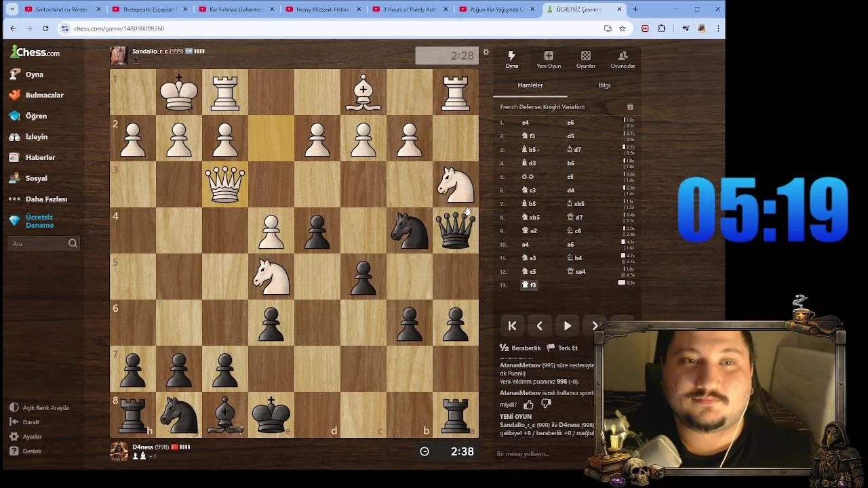The image size is (868, 488).
Task: Select move 1 e4 in move list
Action: coord(525,123)
